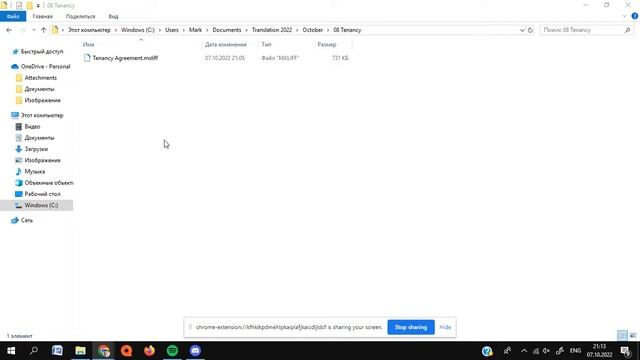The width and height of the screenshot is (640, 360).
Task: Open recent locations dropdown arrow
Action: point(33,30)
